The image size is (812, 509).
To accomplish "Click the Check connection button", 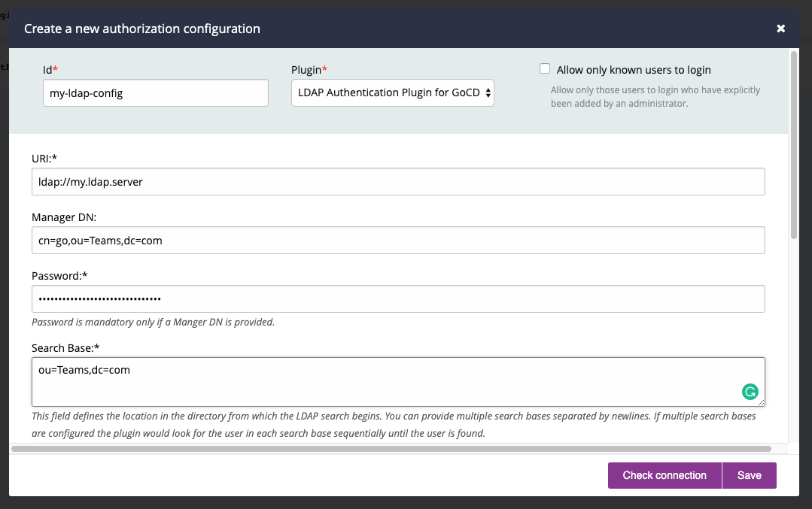I will 665,475.
